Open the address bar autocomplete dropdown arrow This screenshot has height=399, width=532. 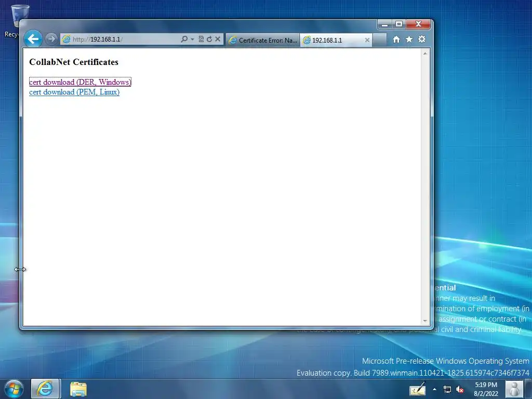[x=192, y=39]
